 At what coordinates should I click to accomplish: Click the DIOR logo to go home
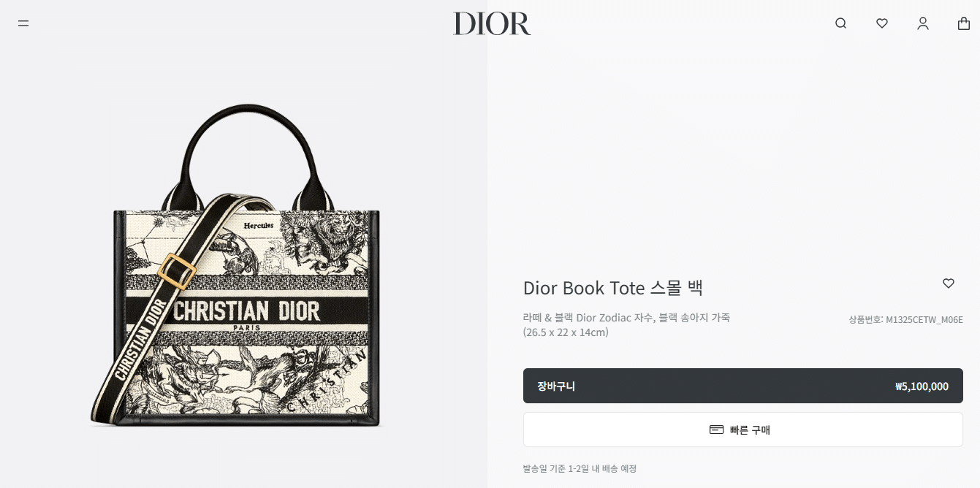[492, 23]
